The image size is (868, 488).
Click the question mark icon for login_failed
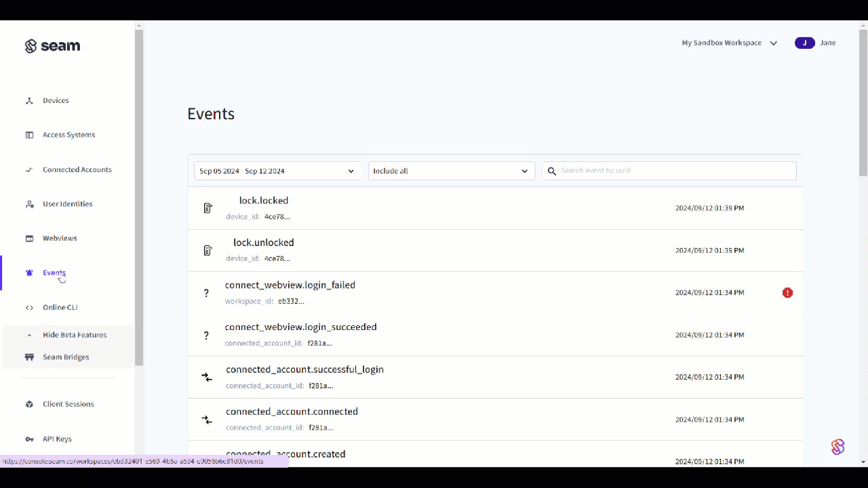pyautogui.click(x=207, y=293)
